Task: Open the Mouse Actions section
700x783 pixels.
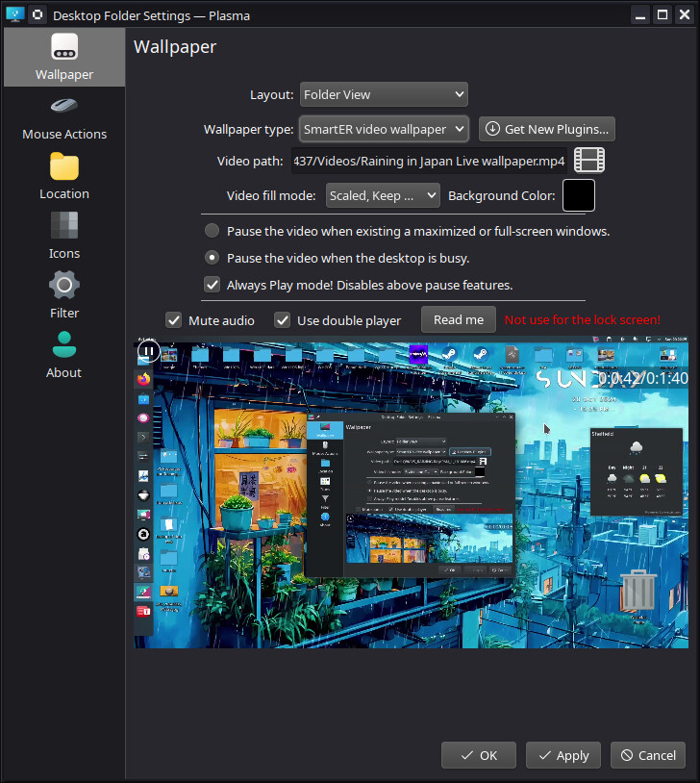Action: pyautogui.click(x=63, y=117)
